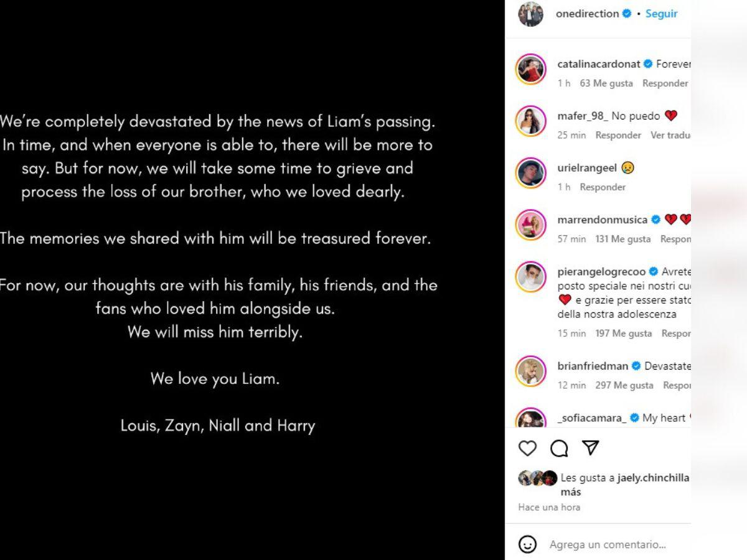Follow onedirection by clicking Seguir
The height and width of the screenshot is (560, 747).
pyautogui.click(x=661, y=13)
